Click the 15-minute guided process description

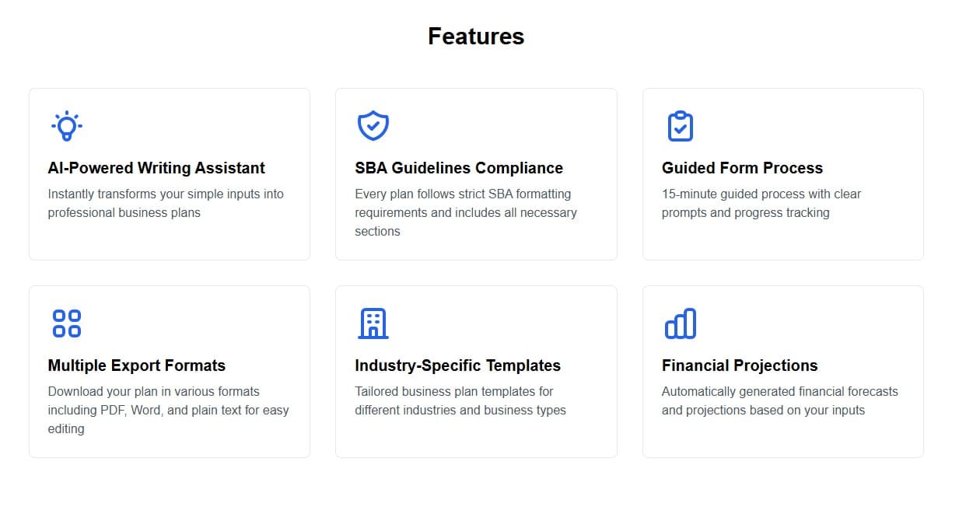(761, 203)
